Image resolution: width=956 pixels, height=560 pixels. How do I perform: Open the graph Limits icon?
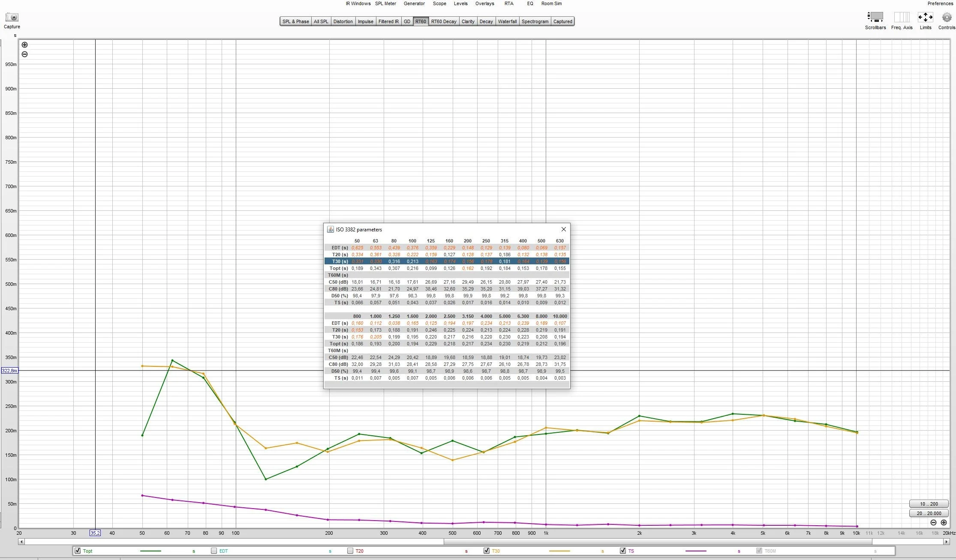[925, 17]
